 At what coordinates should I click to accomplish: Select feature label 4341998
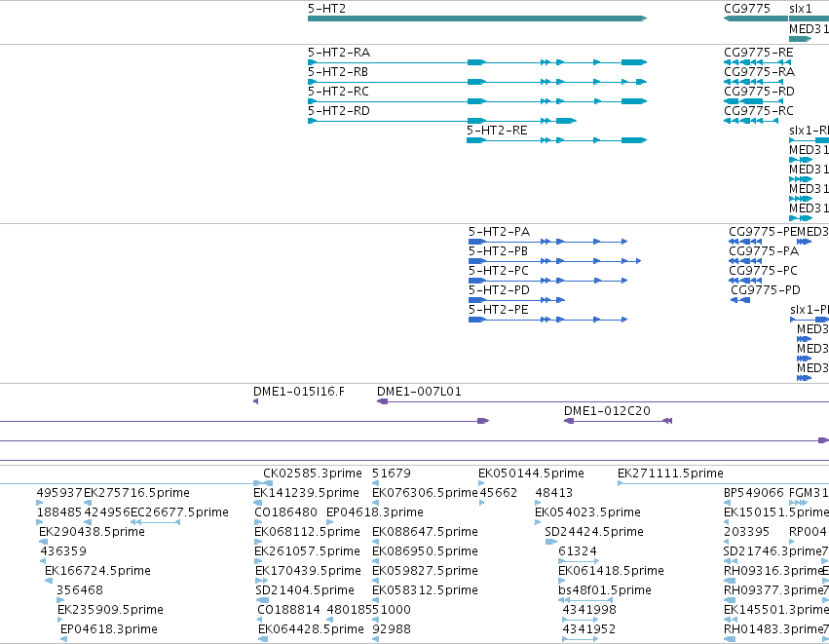pos(589,610)
